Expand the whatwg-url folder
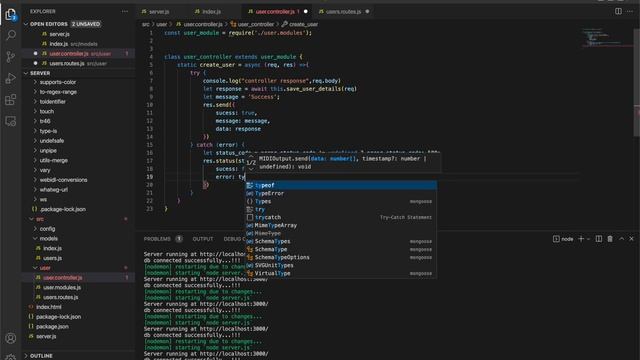 pyautogui.click(x=53, y=189)
